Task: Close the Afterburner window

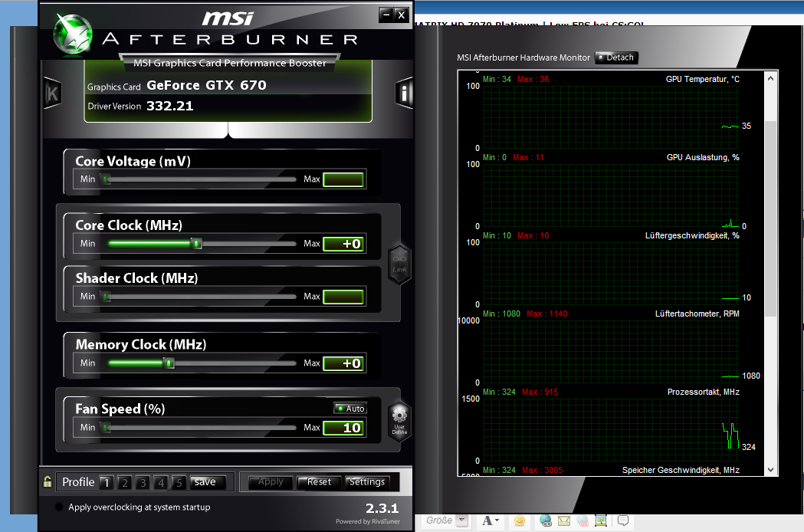Action: coord(402,15)
